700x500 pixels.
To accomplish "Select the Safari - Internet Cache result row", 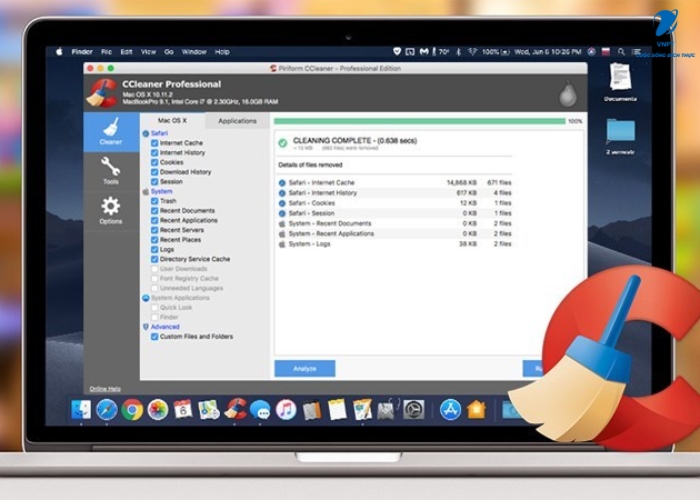I will (x=395, y=183).
